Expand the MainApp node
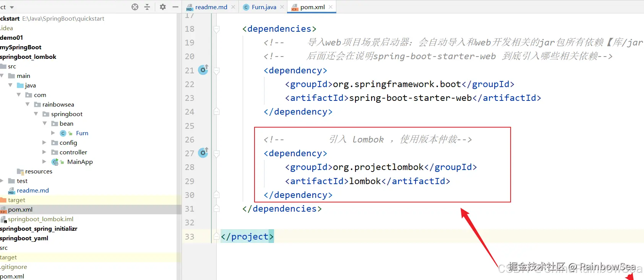The width and height of the screenshot is (644, 280). 44,162
